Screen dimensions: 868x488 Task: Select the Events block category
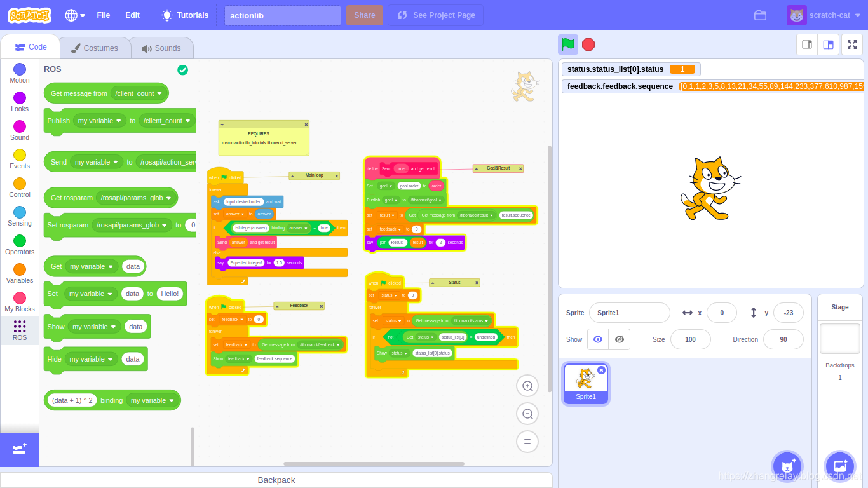pyautogui.click(x=20, y=159)
